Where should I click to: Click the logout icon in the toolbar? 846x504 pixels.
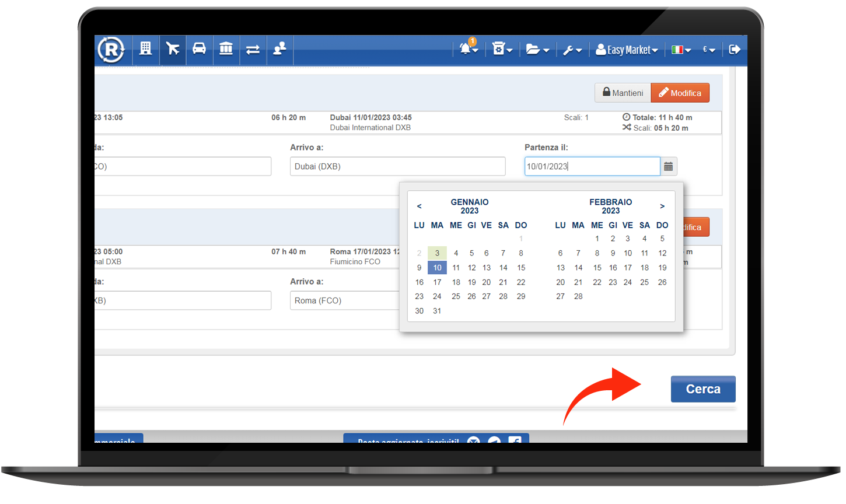coord(735,50)
